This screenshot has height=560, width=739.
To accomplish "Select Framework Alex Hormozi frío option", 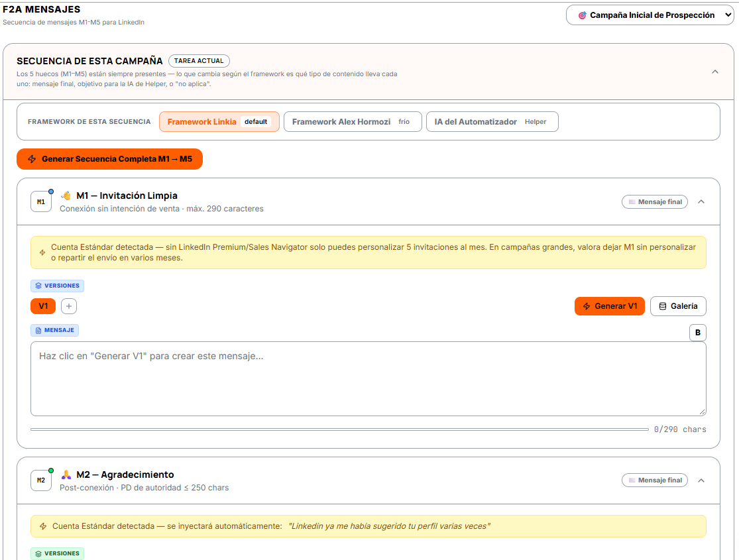I will click(x=353, y=122).
